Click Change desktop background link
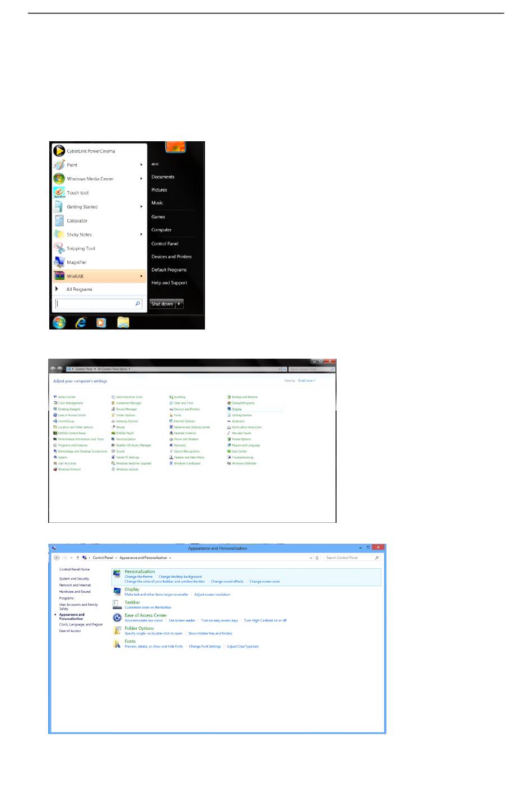The image size is (532, 789). [180, 577]
